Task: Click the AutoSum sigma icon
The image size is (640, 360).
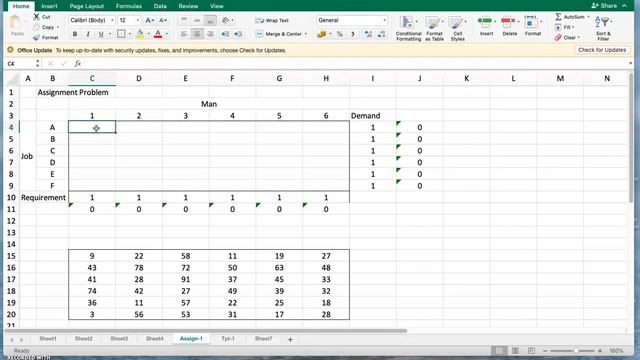Action: (558, 17)
